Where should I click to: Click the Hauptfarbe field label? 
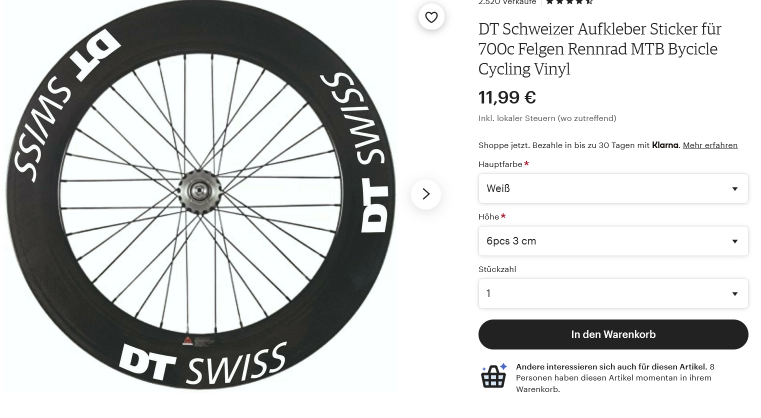(x=500, y=164)
